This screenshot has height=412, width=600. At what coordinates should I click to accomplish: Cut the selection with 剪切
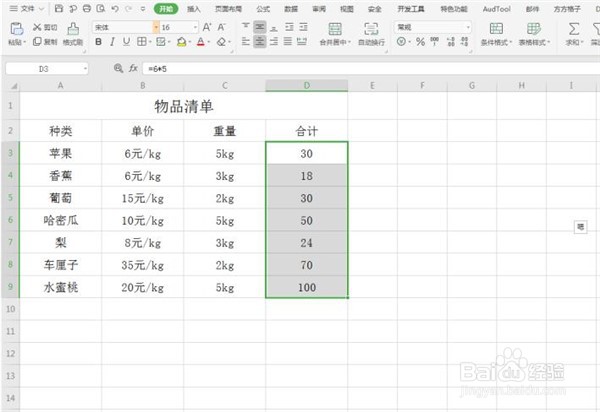[45, 27]
